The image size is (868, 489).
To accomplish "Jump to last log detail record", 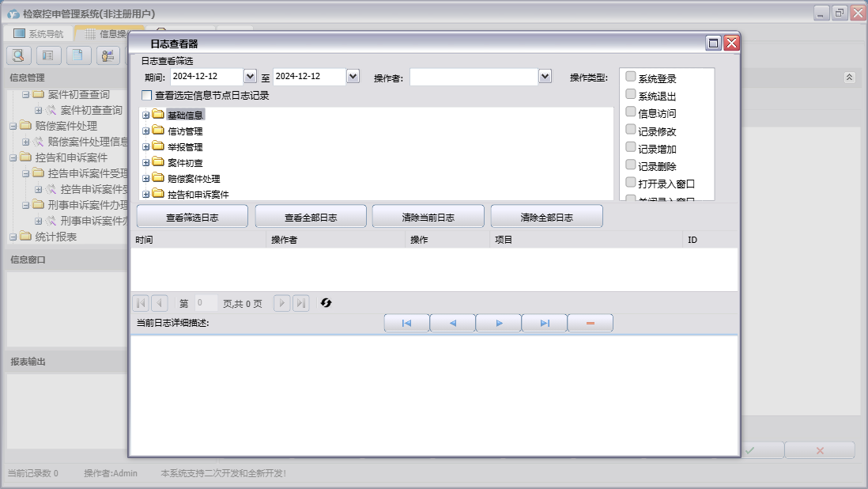I will coord(545,323).
